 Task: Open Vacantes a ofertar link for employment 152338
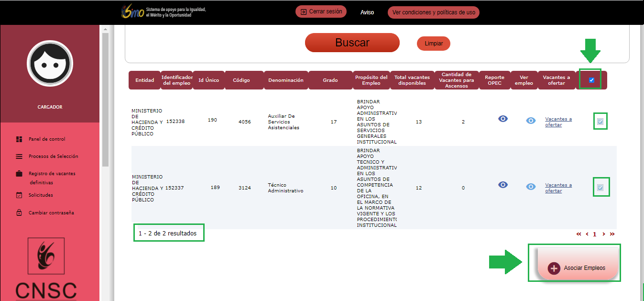click(558, 122)
